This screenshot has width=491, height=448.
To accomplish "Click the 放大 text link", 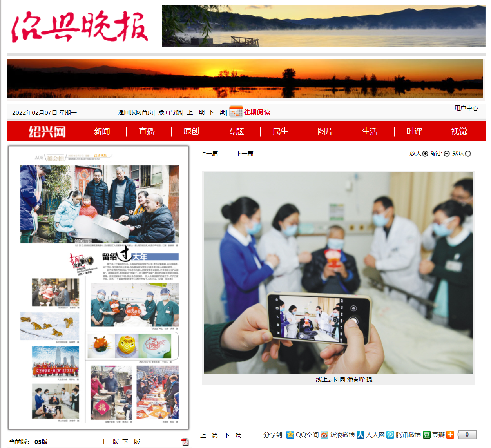I will (x=415, y=153).
